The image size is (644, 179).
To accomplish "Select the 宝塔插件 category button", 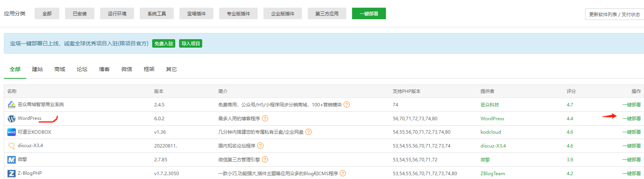I will [x=196, y=13].
